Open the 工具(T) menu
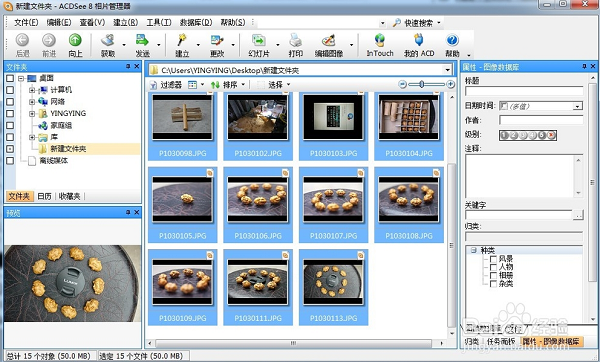 pyautogui.click(x=159, y=23)
